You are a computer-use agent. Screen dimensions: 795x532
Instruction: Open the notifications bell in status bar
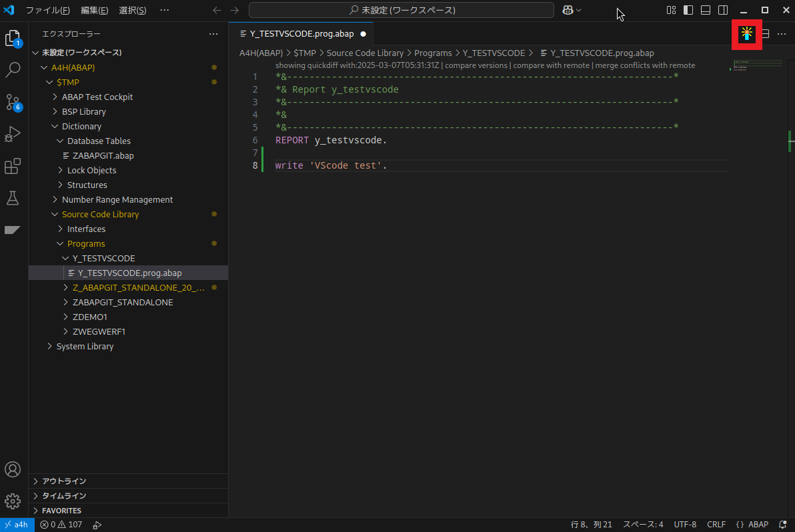click(782, 524)
